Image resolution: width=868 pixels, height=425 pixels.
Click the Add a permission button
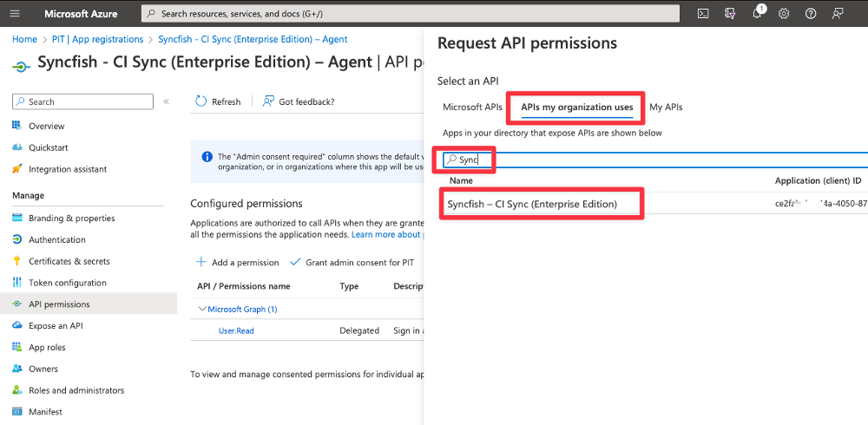(238, 262)
